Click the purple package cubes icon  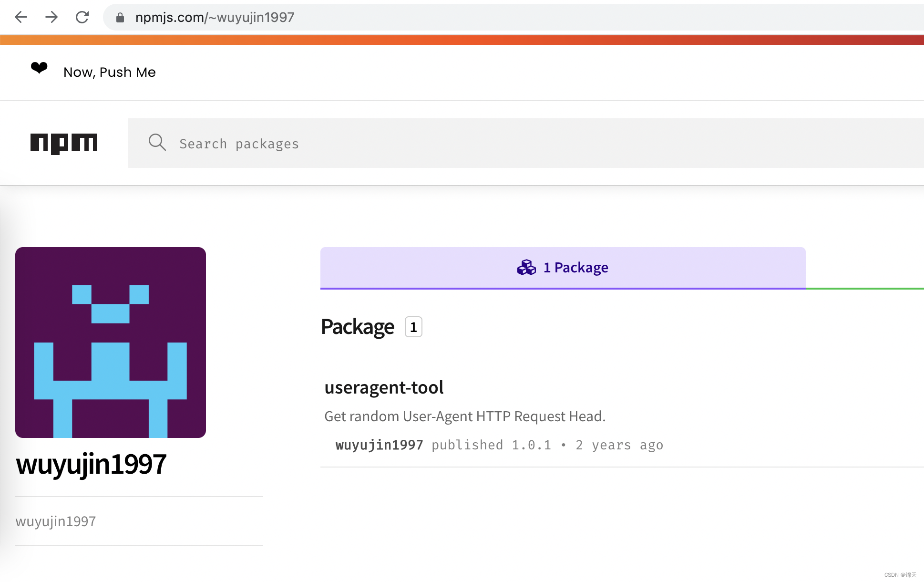[526, 268]
